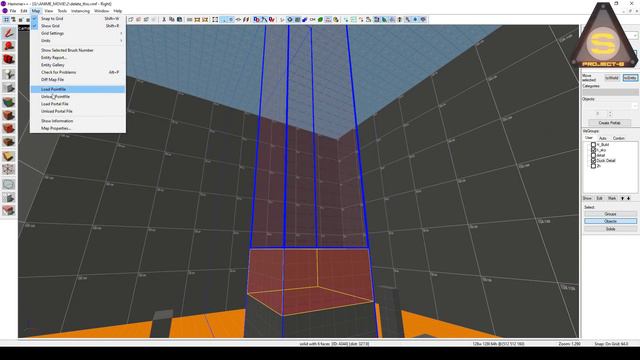Open Map Properties from the menu
Screen dimensions: 640x360
click(x=78, y=128)
